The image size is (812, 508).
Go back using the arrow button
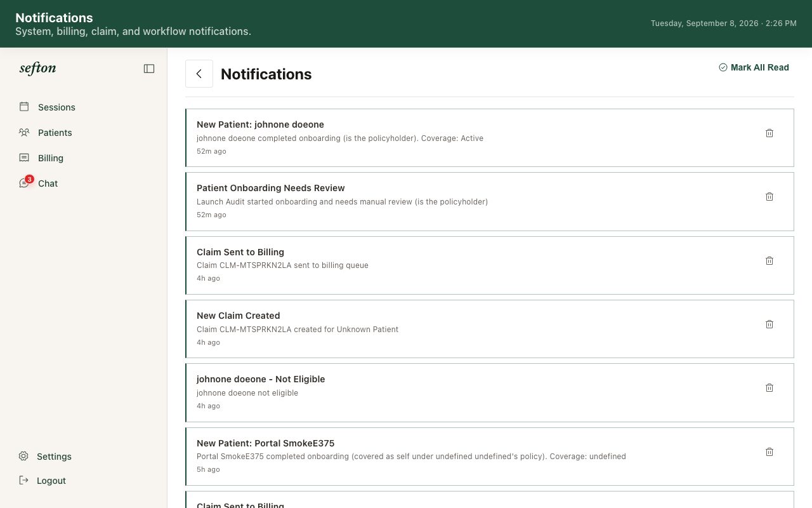199,74
